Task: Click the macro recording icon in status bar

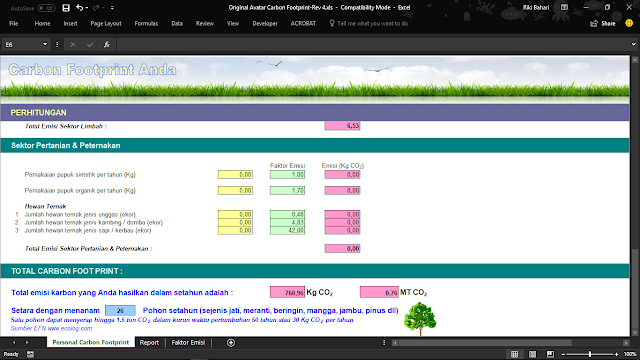Action: tap(30, 354)
